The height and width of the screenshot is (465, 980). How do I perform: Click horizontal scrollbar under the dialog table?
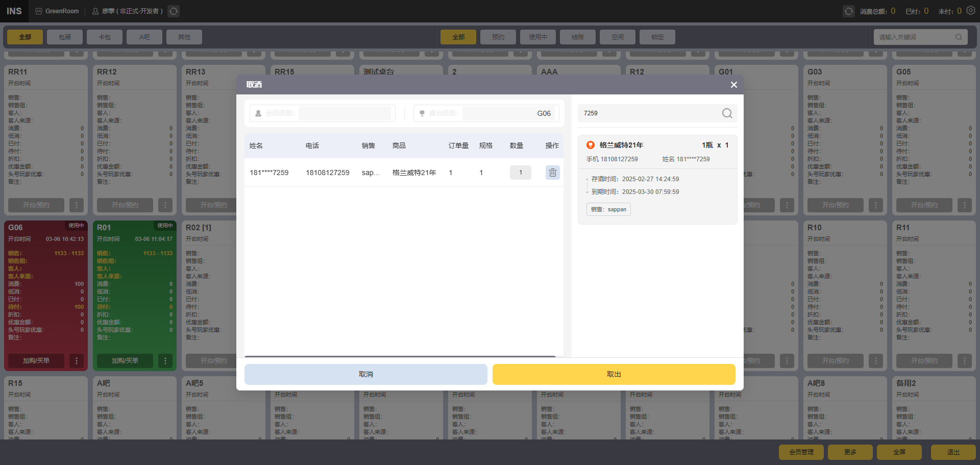pos(400,356)
